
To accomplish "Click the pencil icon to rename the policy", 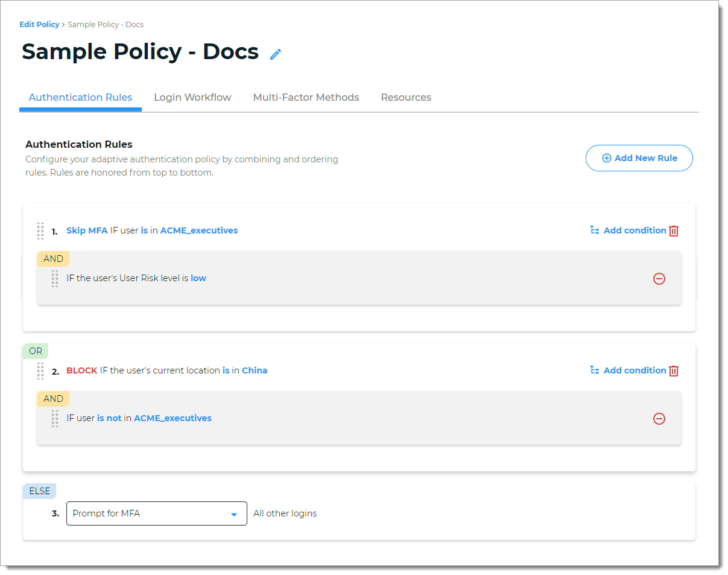I will 276,54.
